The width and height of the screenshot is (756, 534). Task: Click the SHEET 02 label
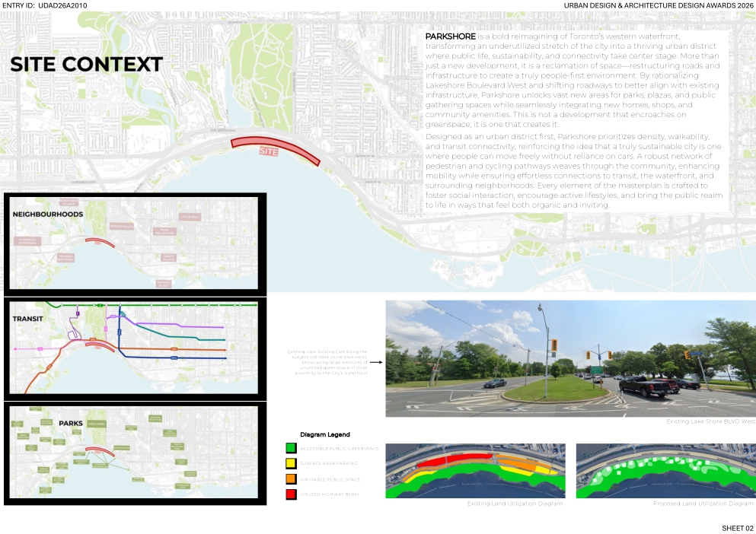pyautogui.click(x=737, y=528)
